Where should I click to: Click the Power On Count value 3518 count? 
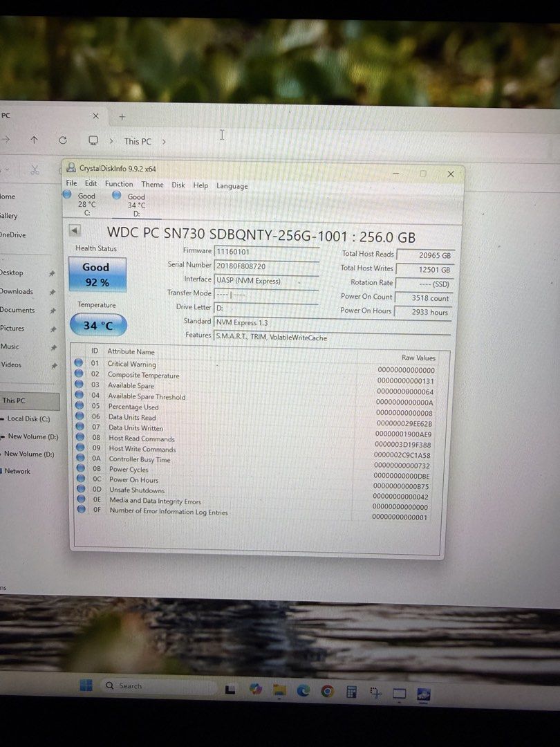pos(424,297)
